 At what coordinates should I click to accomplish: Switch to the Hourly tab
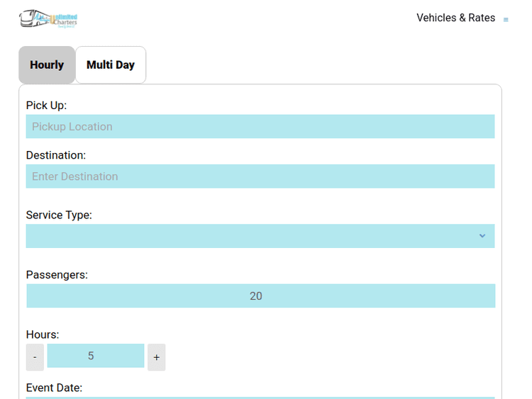click(47, 65)
